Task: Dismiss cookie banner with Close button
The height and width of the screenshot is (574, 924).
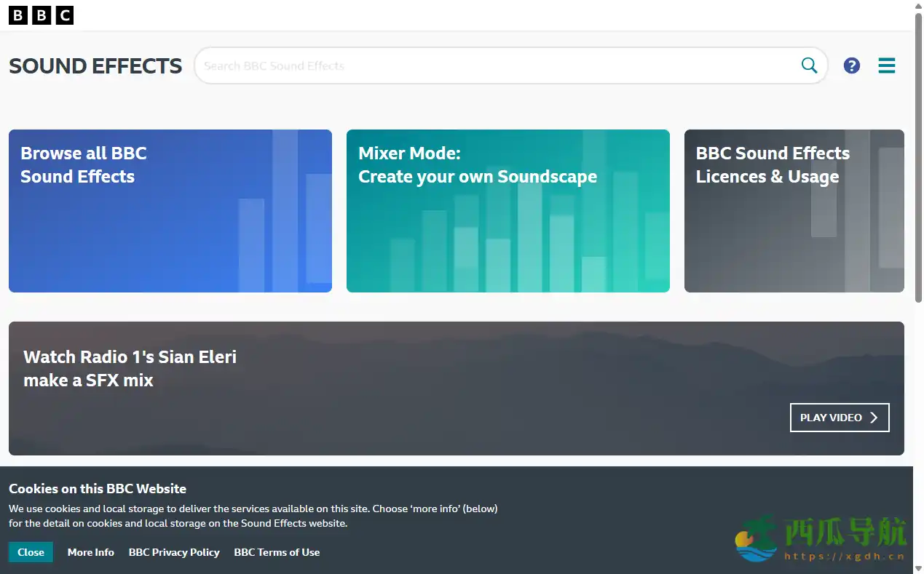Action: [x=31, y=552]
